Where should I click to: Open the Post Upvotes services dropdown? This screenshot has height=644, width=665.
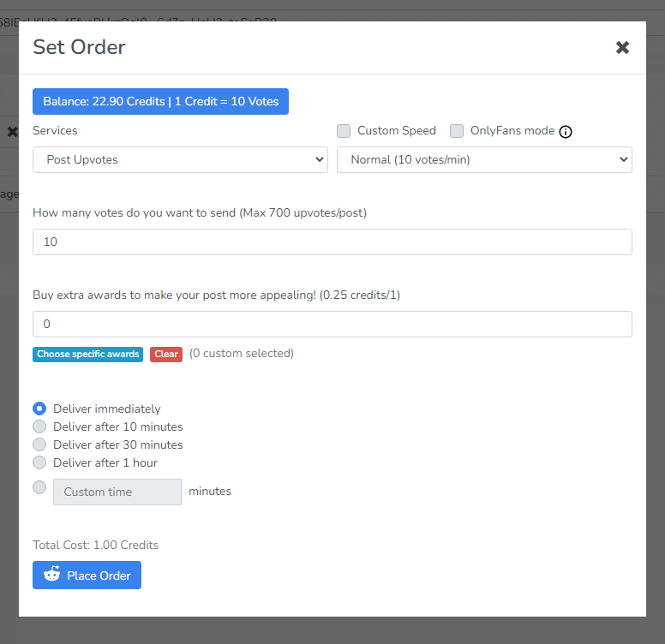[180, 160]
